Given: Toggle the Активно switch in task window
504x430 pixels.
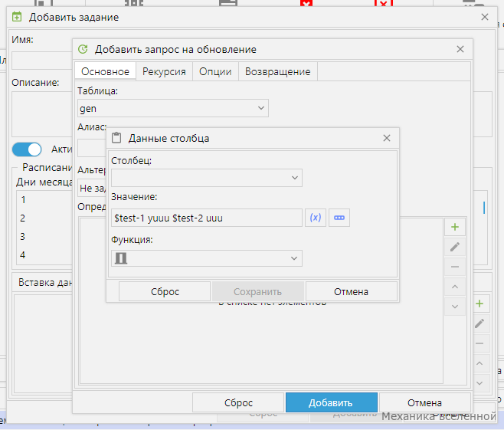Looking at the screenshot, I should (27, 149).
